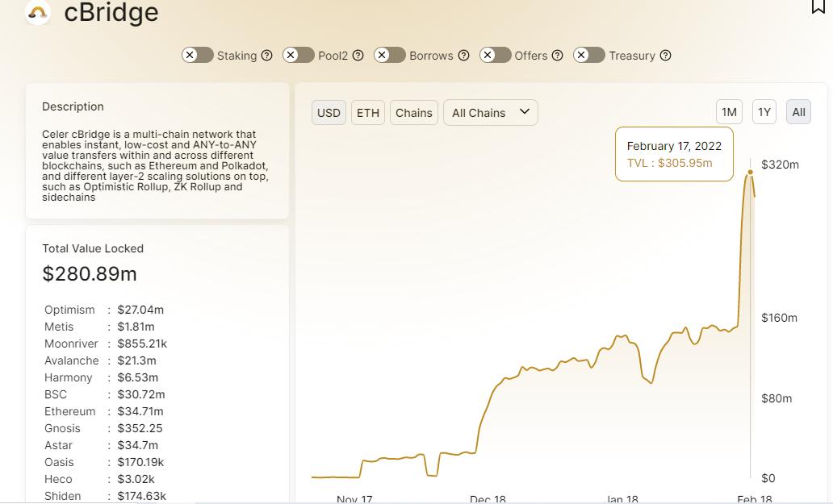Viewport: 833px width, 504px height.
Task: Switch chart to ETH denomination
Action: (368, 113)
